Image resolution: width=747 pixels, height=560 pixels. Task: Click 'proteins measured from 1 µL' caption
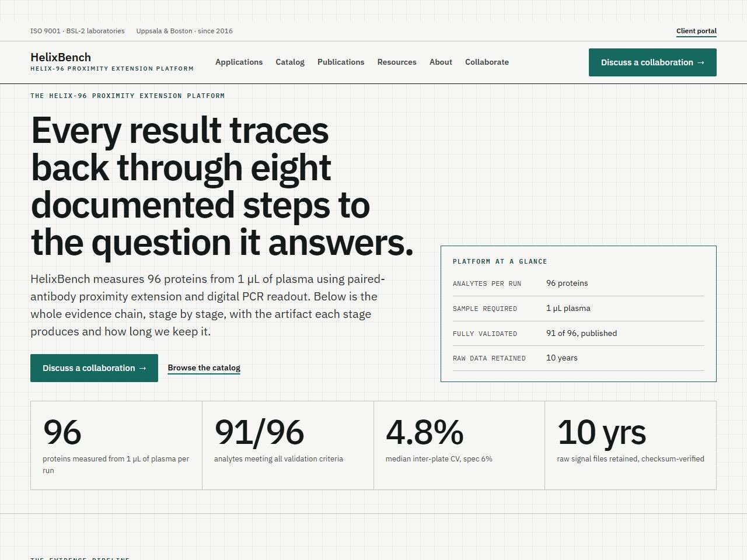click(x=116, y=464)
